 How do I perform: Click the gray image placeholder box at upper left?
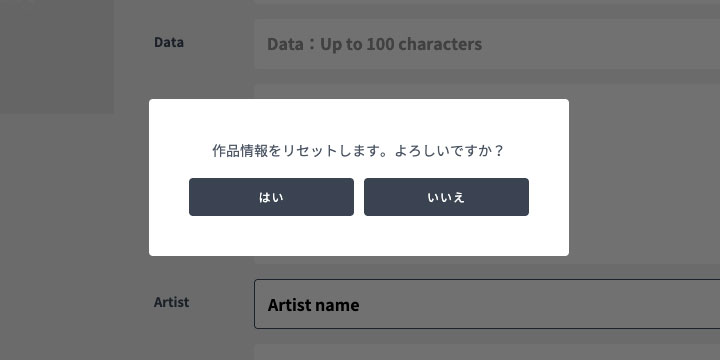pyautogui.click(x=56, y=56)
